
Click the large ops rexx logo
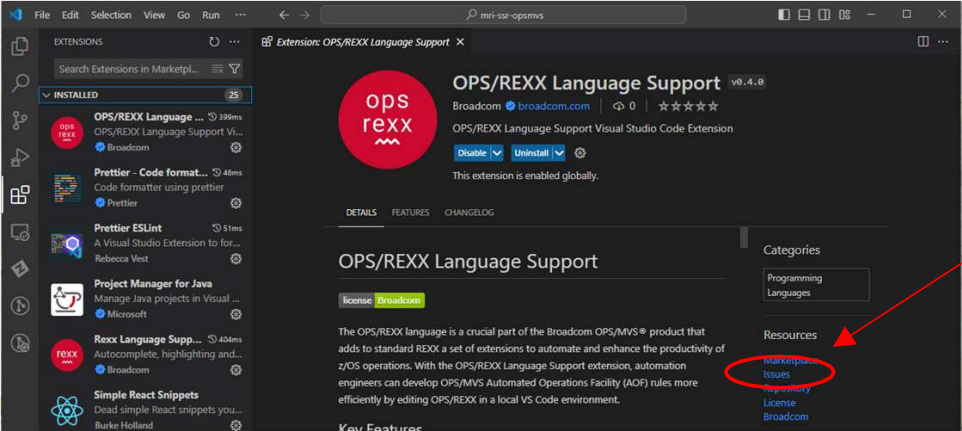pyautogui.click(x=387, y=120)
